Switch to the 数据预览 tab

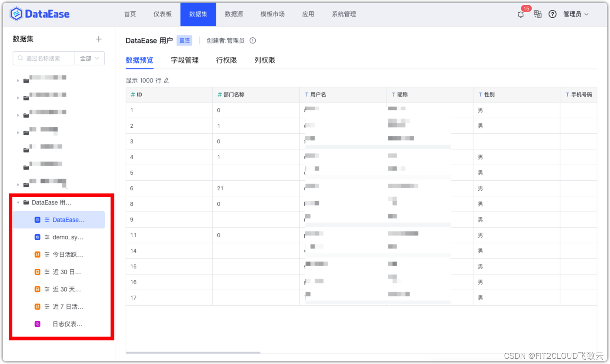pyautogui.click(x=140, y=60)
